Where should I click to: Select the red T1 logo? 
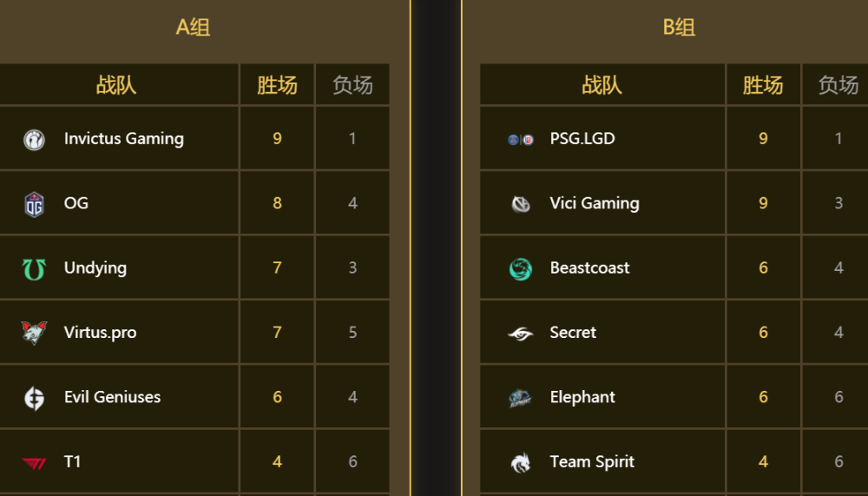(x=35, y=463)
